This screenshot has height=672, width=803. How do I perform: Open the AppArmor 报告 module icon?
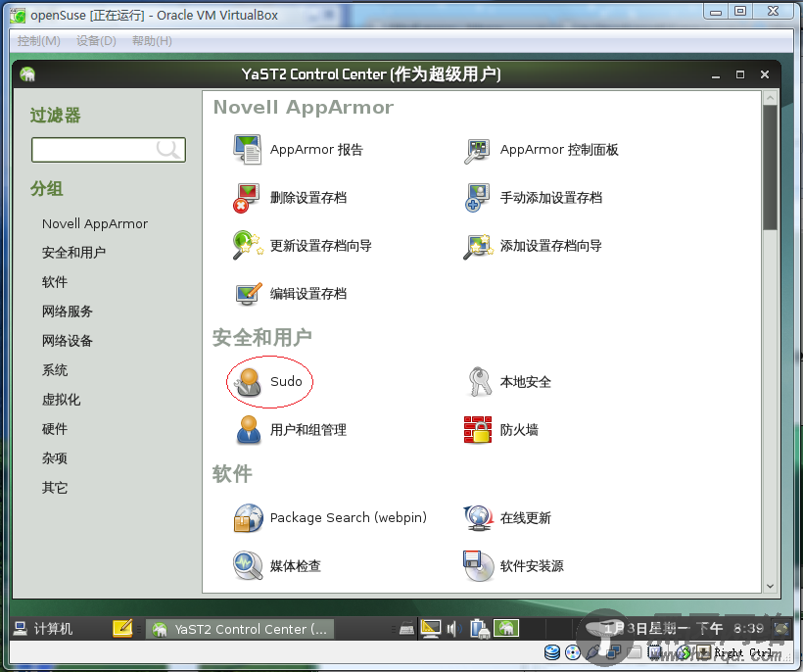[248, 150]
